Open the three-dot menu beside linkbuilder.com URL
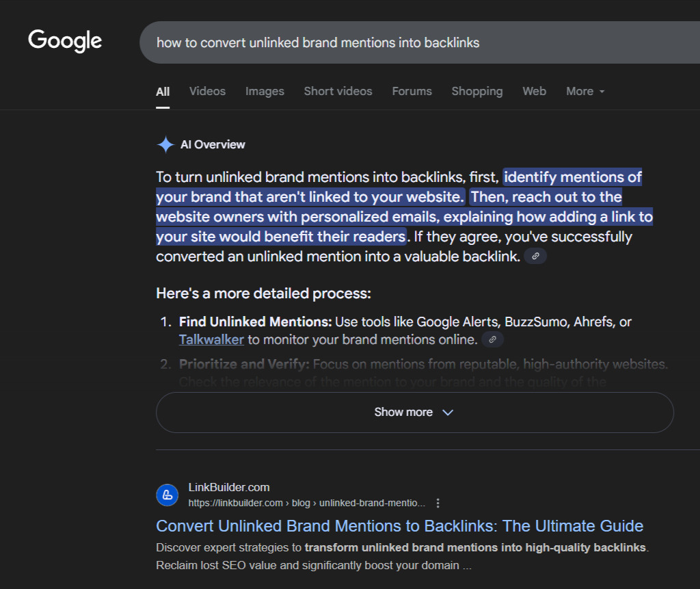This screenshot has height=589, width=700. click(x=438, y=503)
